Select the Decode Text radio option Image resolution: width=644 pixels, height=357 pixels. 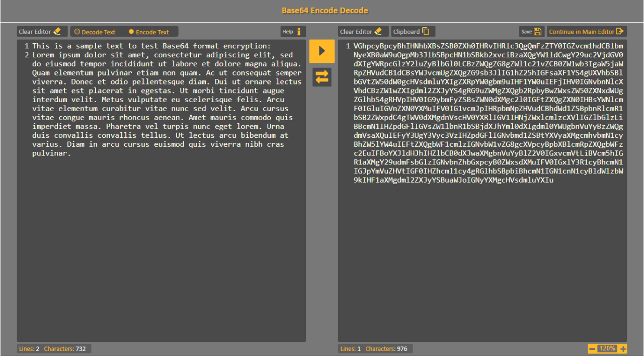95,32
